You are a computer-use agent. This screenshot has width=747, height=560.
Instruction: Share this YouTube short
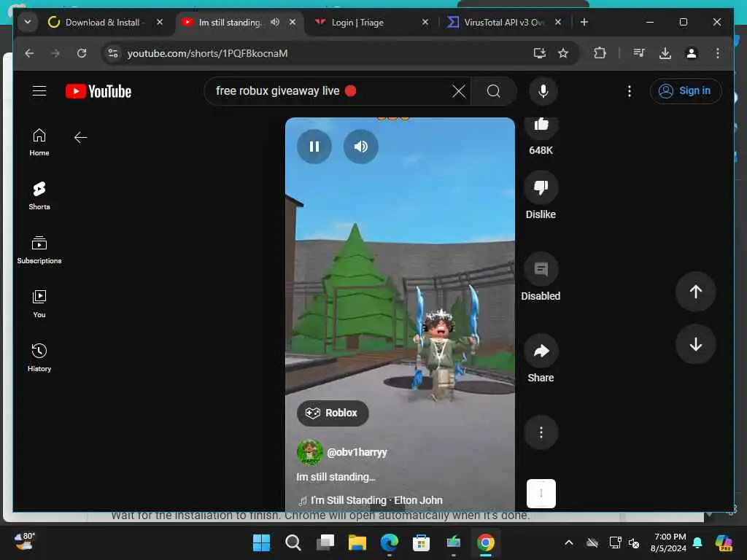(541, 351)
